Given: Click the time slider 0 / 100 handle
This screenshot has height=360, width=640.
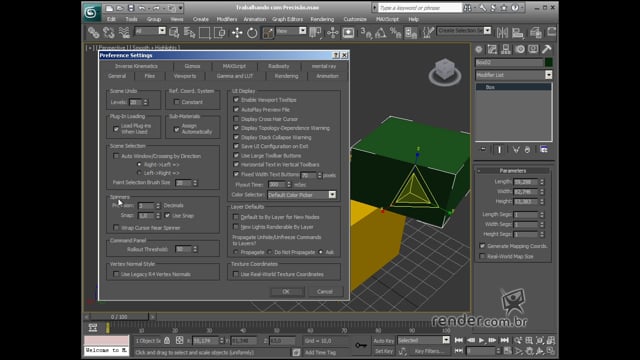Looking at the screenshot, I should coord(119,317).
